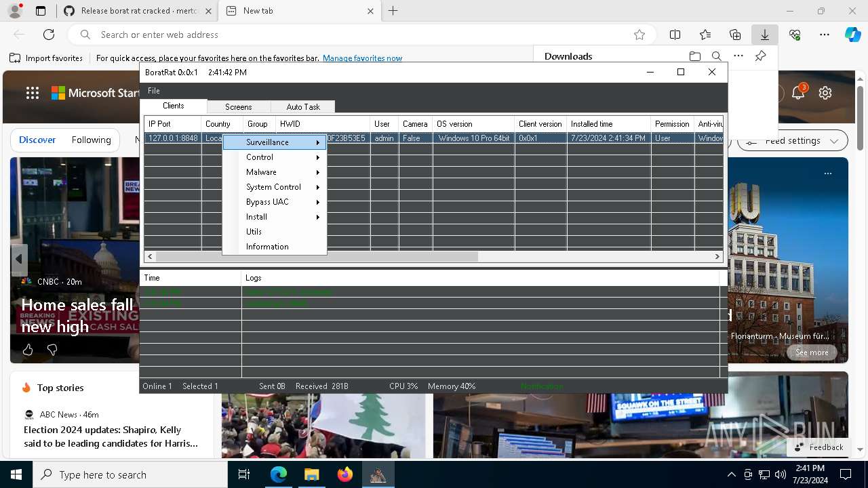Open Surveillance submenu in context menu

coord(275,142)
